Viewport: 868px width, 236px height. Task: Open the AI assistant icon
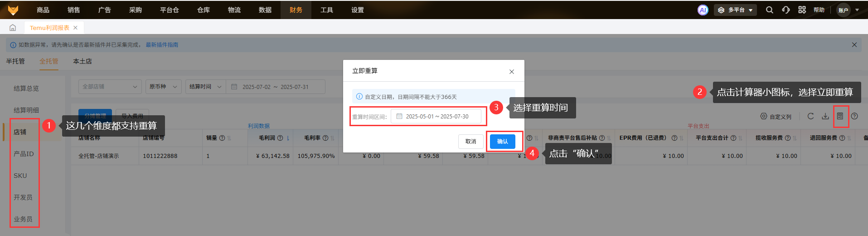point(703,10)
